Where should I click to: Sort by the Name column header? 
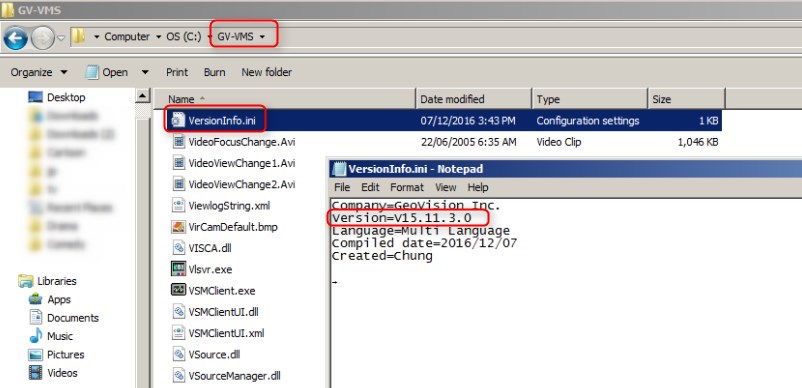tap(284, 99)
